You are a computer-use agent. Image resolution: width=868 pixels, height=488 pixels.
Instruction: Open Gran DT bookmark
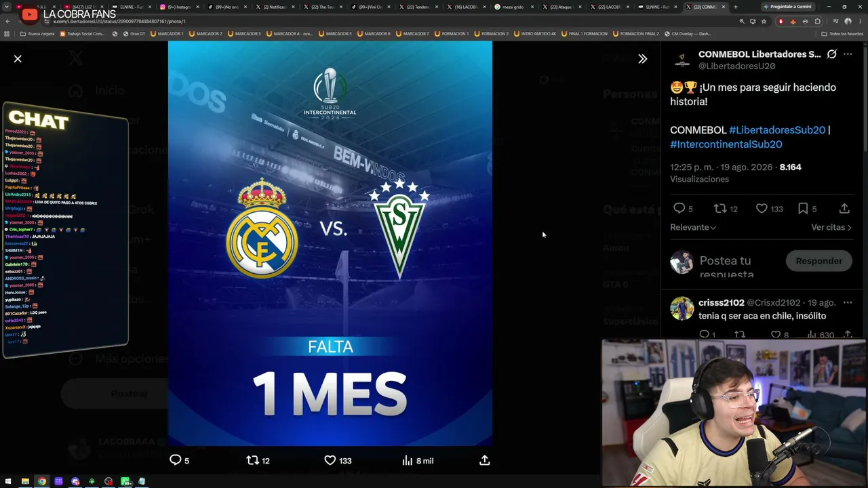[x=134, y=34]
